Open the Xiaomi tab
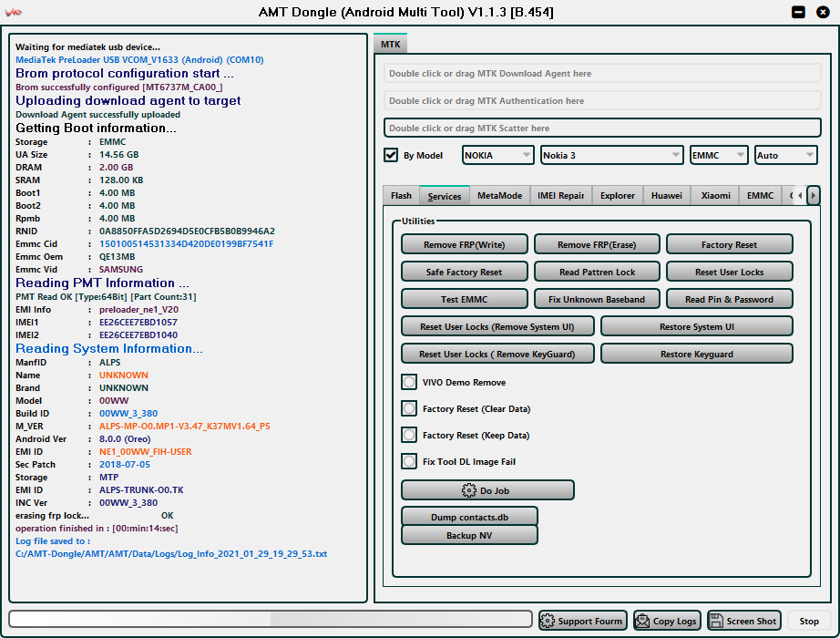The width and height of the screenshot is (840, 638). (x=715, y=196)
